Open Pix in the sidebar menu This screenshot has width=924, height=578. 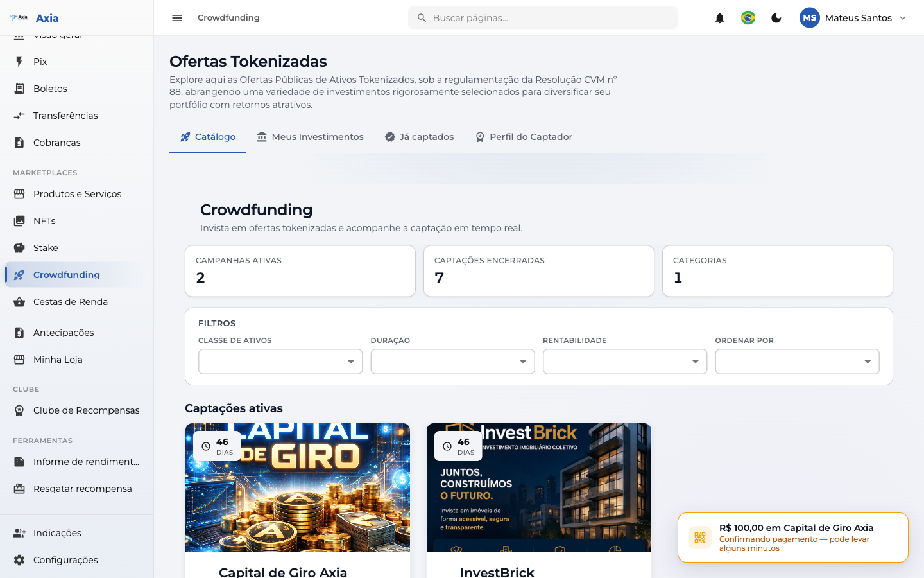pyautogui.click(x=77, y=62)
